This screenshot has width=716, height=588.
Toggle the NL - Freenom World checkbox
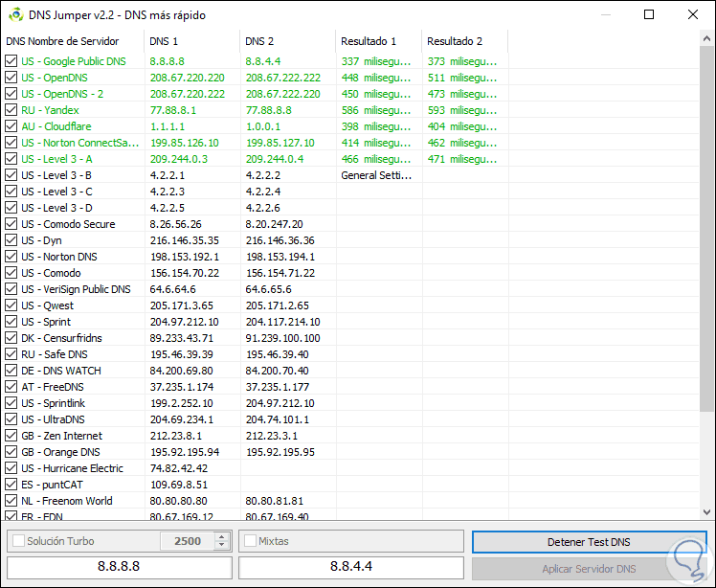tap(11, 501)
